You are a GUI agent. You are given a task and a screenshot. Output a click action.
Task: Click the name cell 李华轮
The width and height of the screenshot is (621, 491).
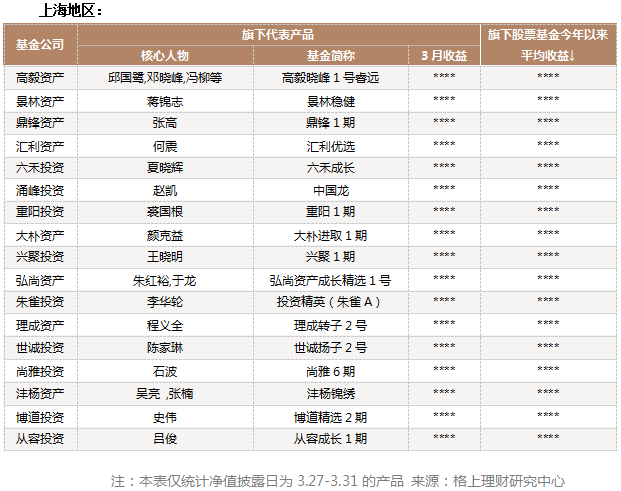(x=165, y=302)
